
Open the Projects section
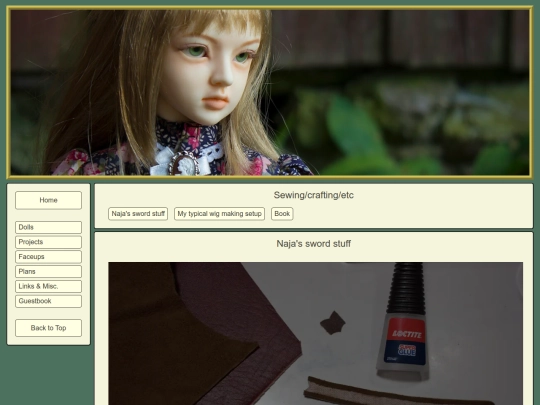(x=48, y=242)
